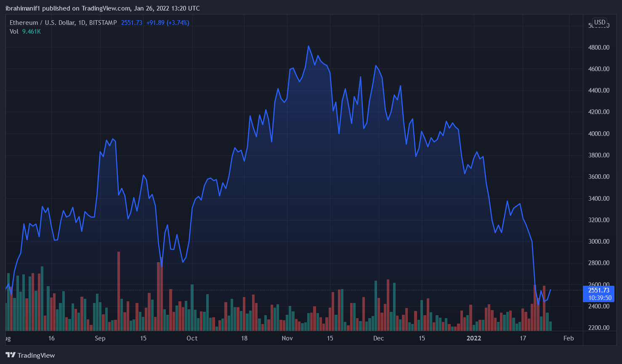The height and width of the screenshot is (364, 622).
Task: Click the 4800.00 price axis label
Action: point(598,48)
